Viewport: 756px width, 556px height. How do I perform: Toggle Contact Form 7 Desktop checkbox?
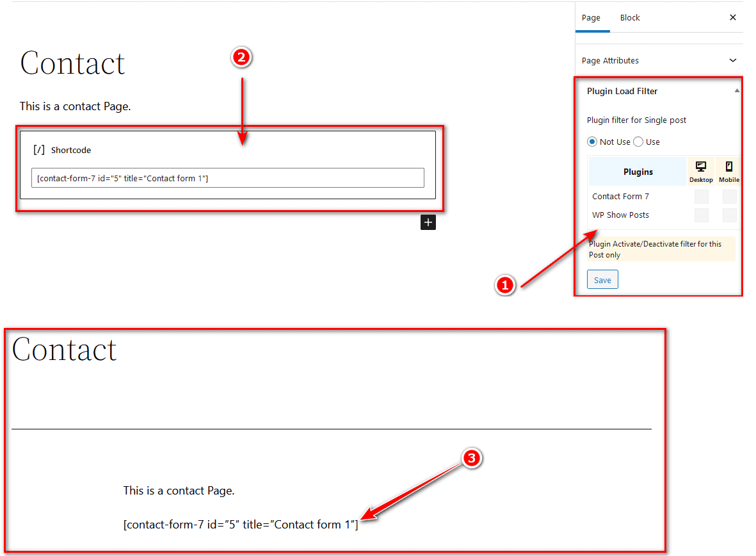tap(702, 197)
